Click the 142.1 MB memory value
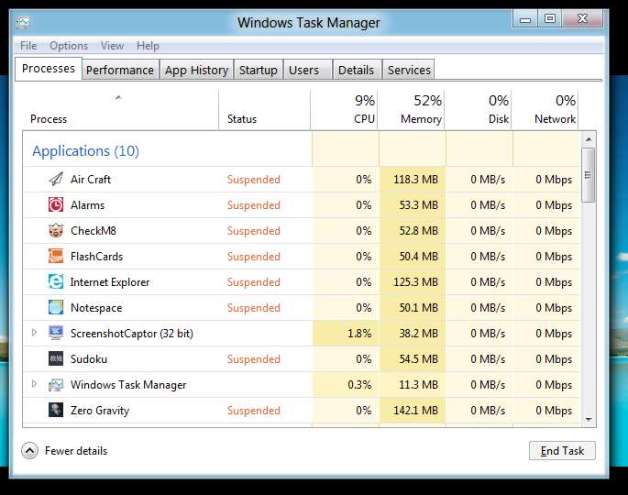Viewport: 628px width, 495px height. tap(415, 410)
